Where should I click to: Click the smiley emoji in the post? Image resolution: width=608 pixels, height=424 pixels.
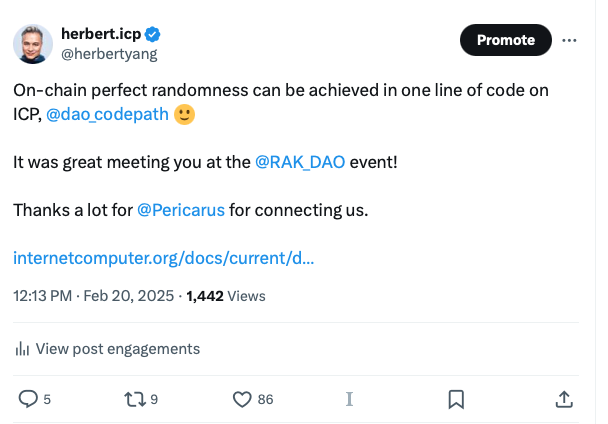[184, 113]
